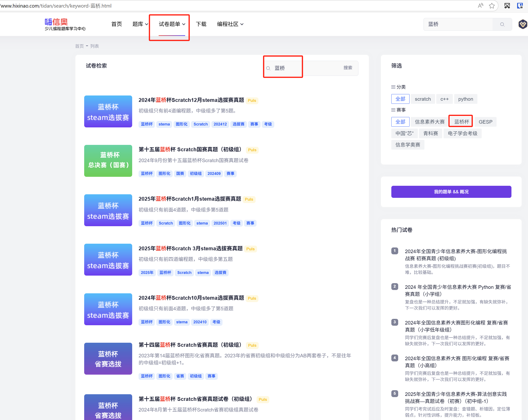
Task: Click the magnifier icon in 试卷检索 box
Action: [268, 68]
